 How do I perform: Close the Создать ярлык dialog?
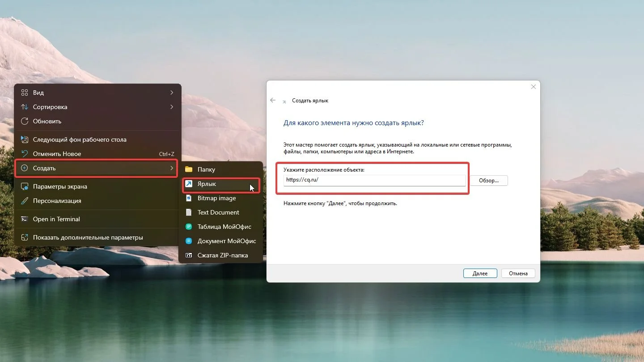[534, 87]
